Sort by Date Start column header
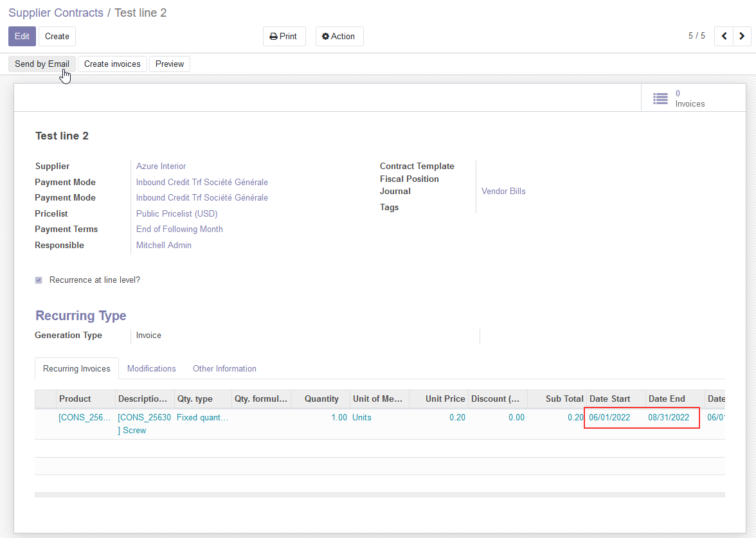This screenshot has height=538, width=756. point(616,399)
